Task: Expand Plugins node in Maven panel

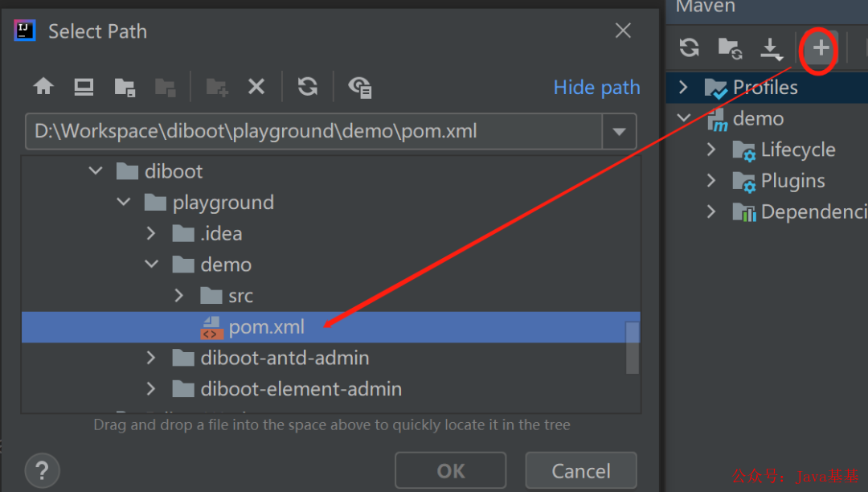Action: point(711,180)
